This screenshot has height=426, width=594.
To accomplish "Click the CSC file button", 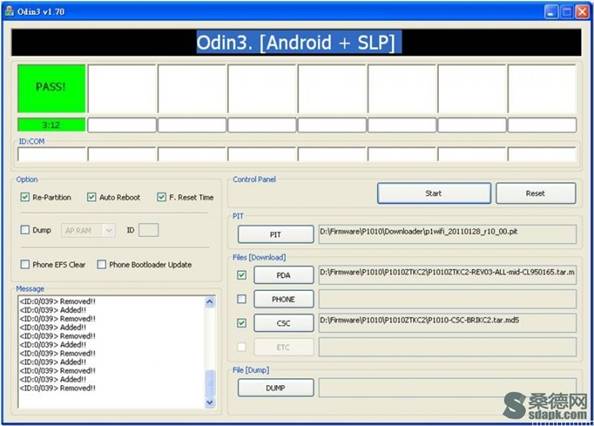I will tap(283, 323).
